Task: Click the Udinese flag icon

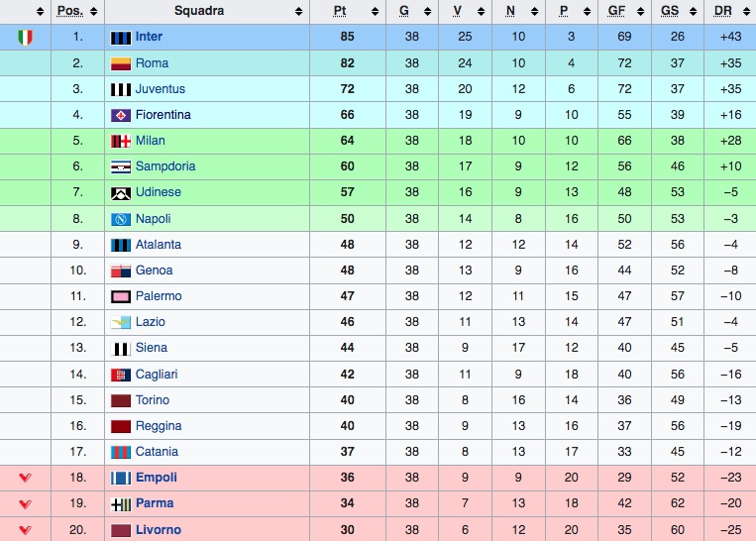Action: pyautogui.click(x=121, y=193)
